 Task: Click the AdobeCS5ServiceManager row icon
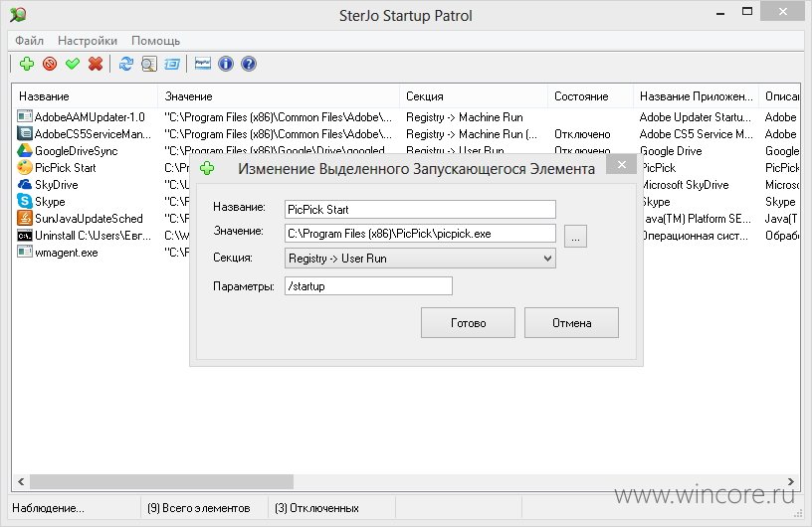point(24,133)
